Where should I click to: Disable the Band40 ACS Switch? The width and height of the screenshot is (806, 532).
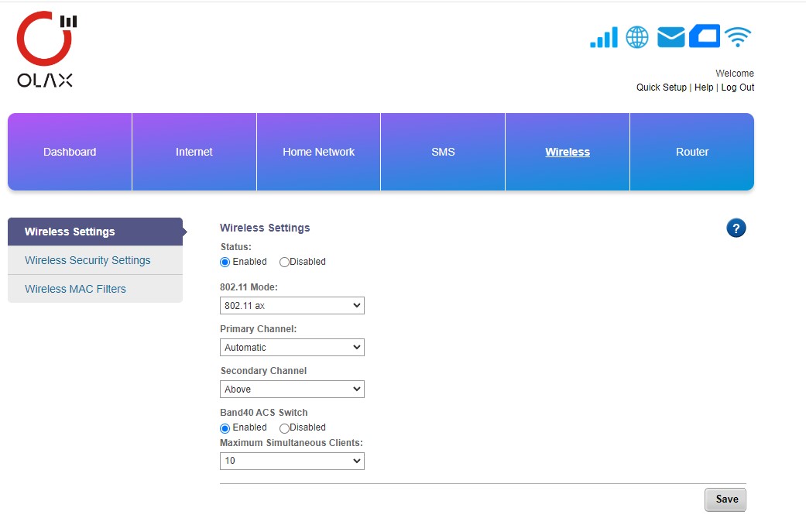click(284, 427)
